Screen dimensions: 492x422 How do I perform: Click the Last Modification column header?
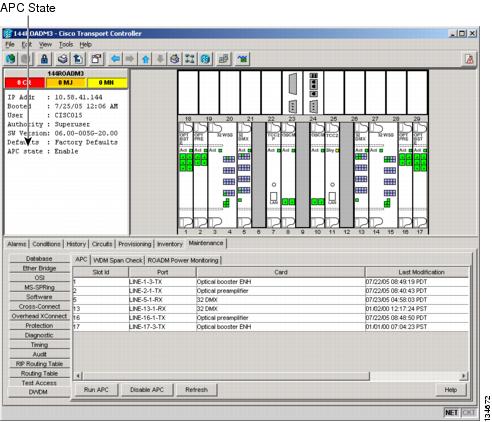coord(417,272)
